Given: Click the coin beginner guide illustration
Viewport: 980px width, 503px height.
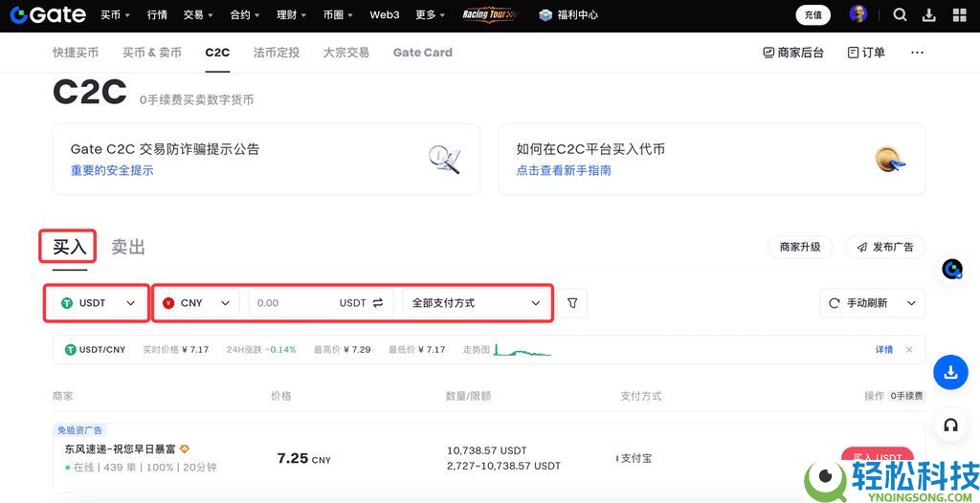Looking at the screenshot, I should (x=890, y=160).
